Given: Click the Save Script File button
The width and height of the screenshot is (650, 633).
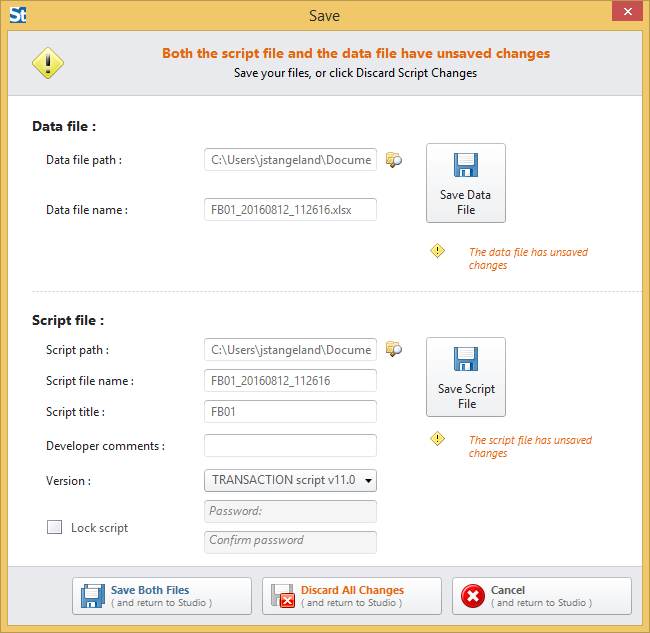Looking at the screenshot, I should pyautogui.click(x=465, y=377).
